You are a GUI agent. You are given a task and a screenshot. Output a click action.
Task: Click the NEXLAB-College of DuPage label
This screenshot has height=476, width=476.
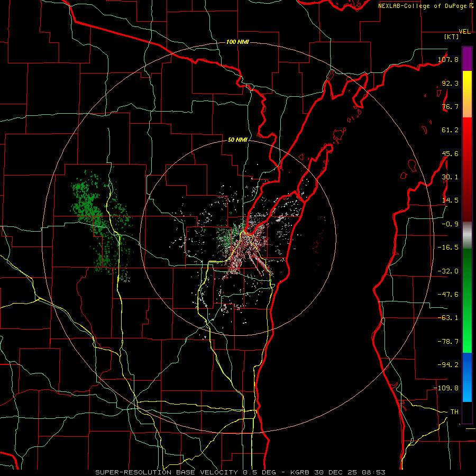coord(425,6)
